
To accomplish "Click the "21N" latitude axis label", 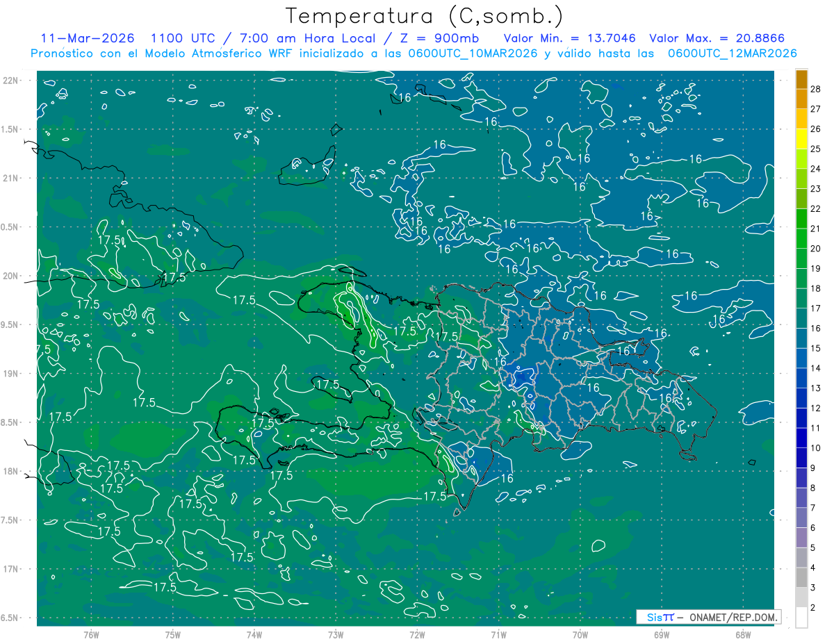I will (12, 178).
